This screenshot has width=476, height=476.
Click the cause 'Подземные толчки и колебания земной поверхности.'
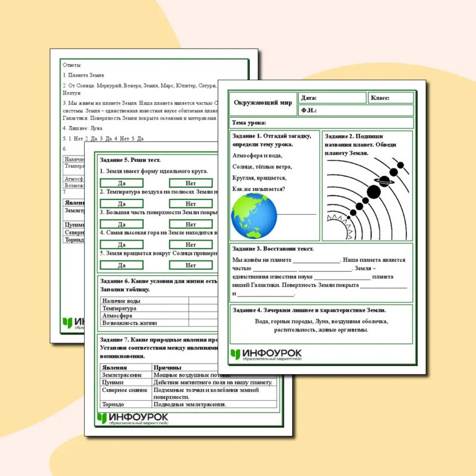pos(206,393)
